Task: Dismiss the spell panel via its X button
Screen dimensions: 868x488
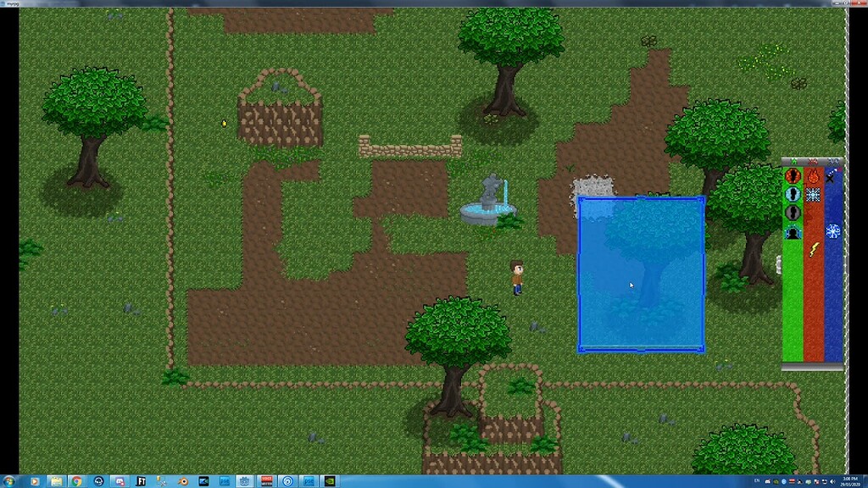Action: [x=828, y=178]
